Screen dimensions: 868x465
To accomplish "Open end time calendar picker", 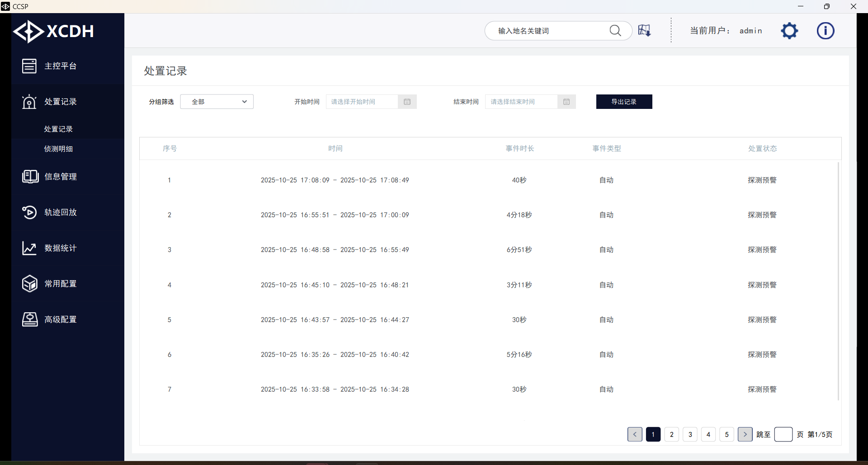I will (566, 102).
